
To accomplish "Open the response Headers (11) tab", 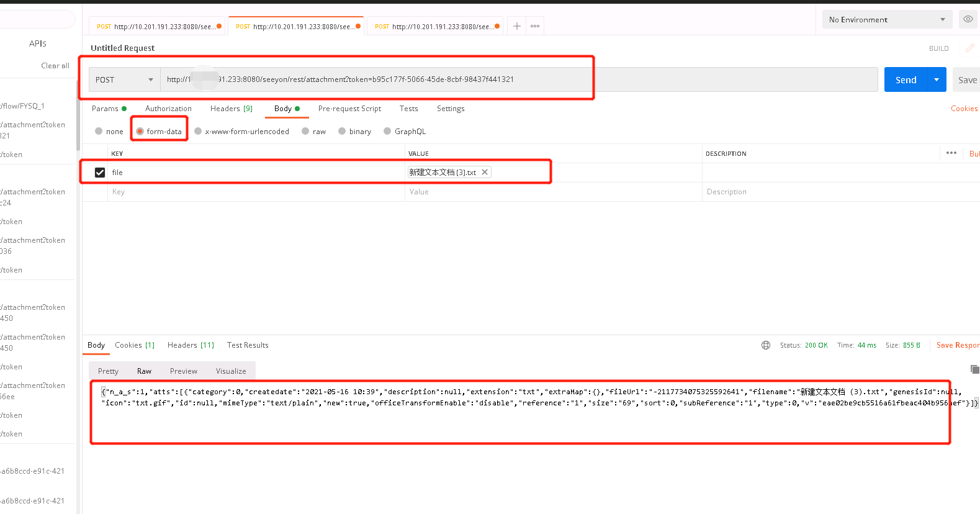I will [x=191, y=345].
